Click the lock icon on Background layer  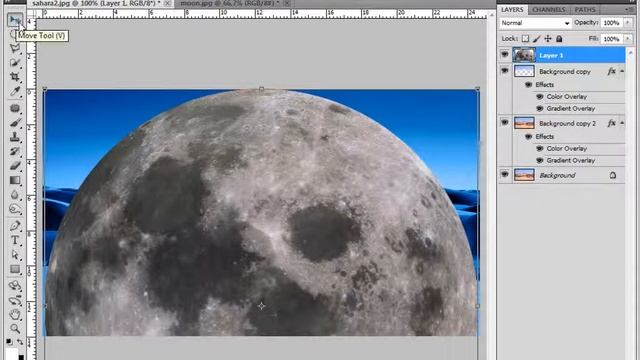point(613,175)
